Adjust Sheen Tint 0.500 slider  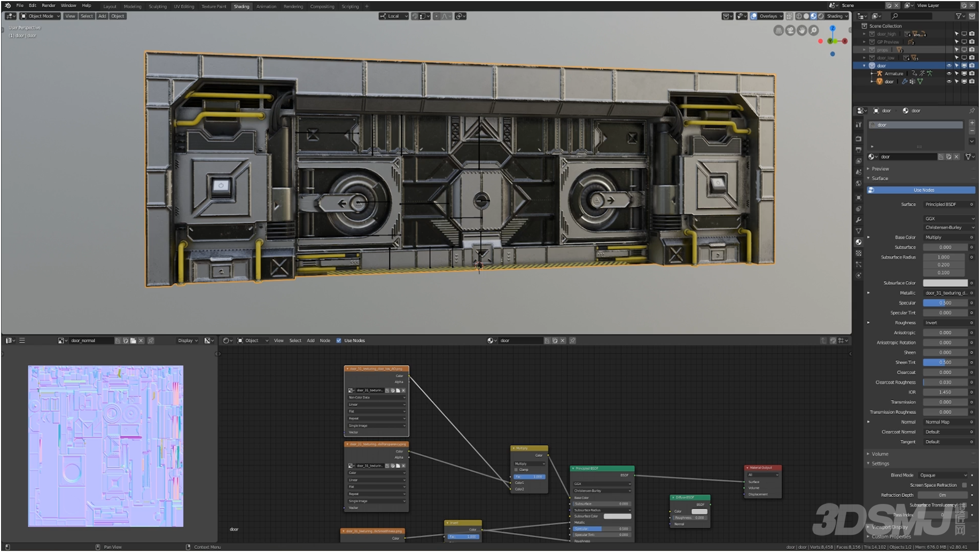click(945, 362)
